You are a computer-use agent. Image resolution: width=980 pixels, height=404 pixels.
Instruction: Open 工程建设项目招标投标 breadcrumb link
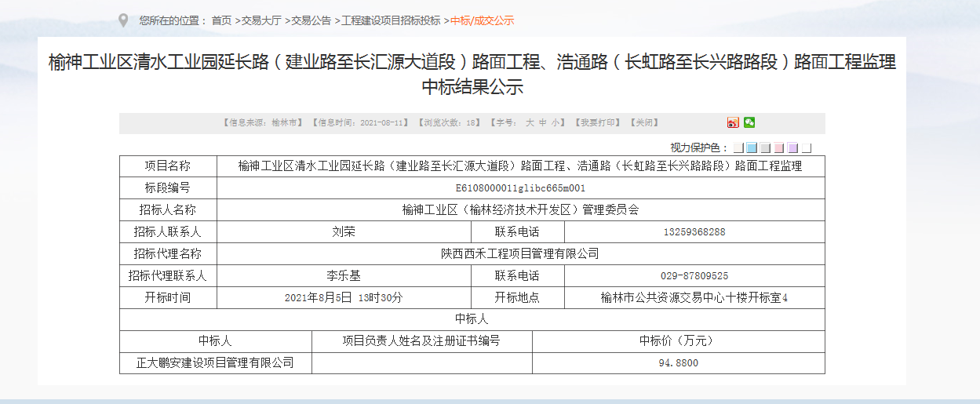391,20
